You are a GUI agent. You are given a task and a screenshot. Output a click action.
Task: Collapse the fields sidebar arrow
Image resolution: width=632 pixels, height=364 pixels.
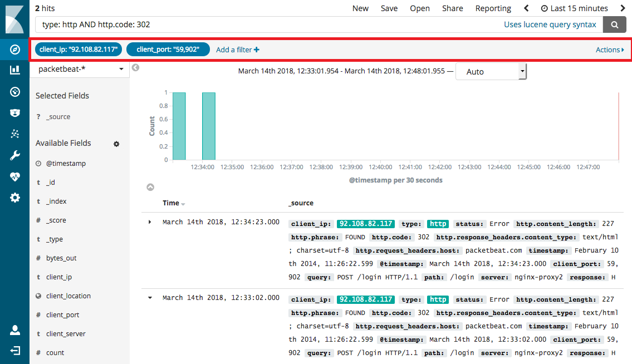point(136,68)
